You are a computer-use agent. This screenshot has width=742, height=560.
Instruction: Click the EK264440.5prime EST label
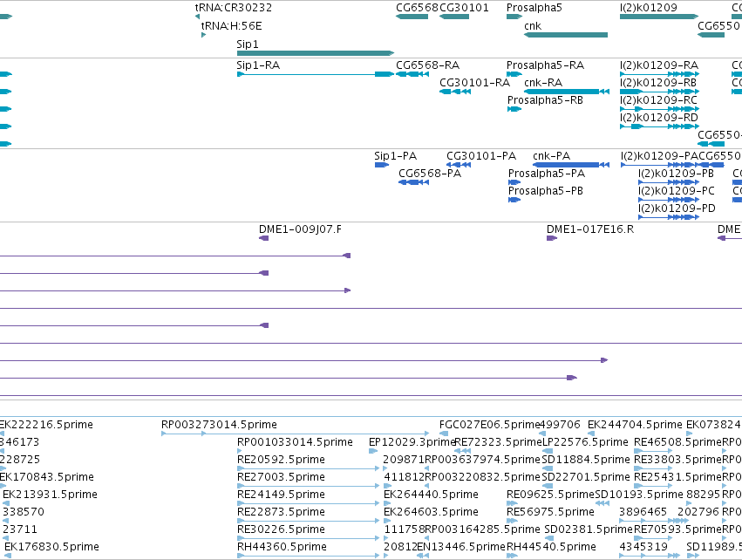tap(431, 495)
